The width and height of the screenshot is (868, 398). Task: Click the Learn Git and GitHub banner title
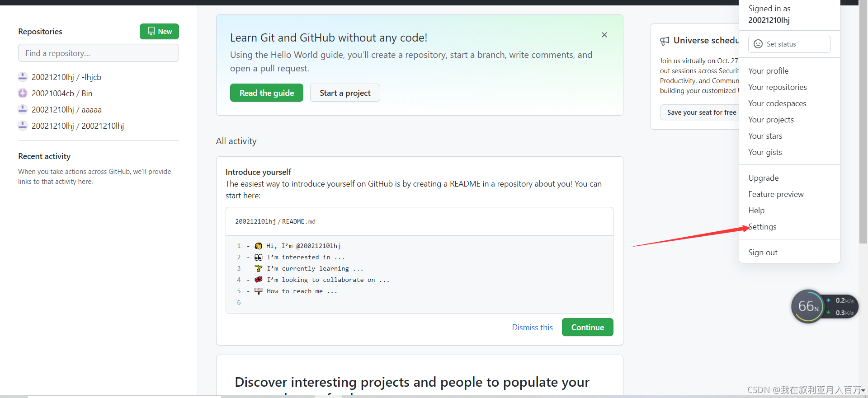click(x=329, y=37)
